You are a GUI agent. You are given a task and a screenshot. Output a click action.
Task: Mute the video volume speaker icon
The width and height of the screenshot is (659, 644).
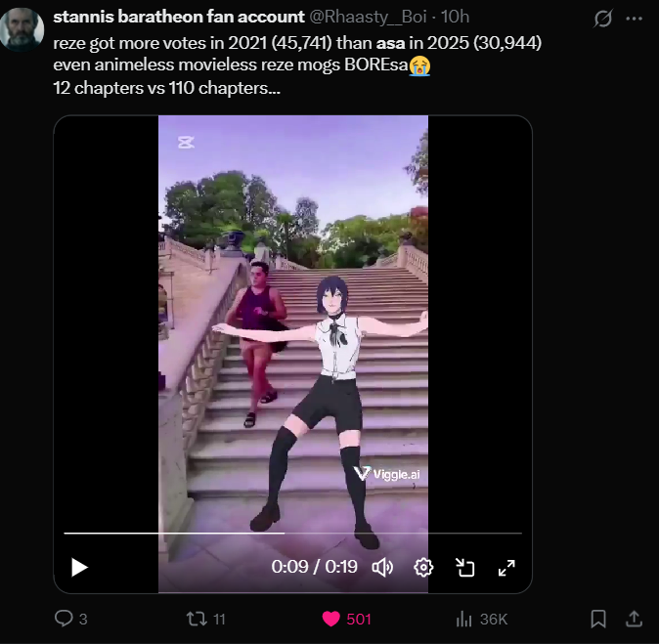tap(382, 568)
